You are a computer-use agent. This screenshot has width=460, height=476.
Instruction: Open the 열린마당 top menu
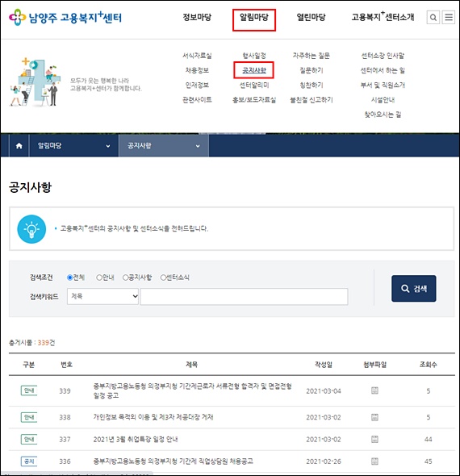pos(311,17)
